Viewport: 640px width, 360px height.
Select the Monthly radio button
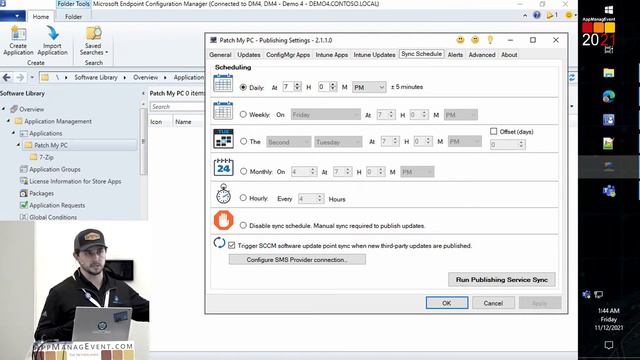[244, 171]
